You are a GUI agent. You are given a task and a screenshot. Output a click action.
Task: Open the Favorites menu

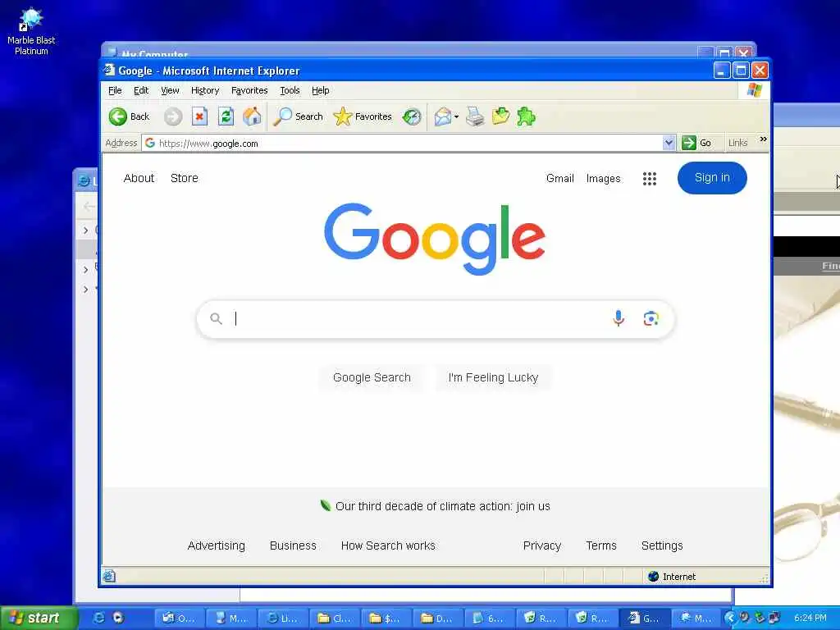[x=249, y=90]
